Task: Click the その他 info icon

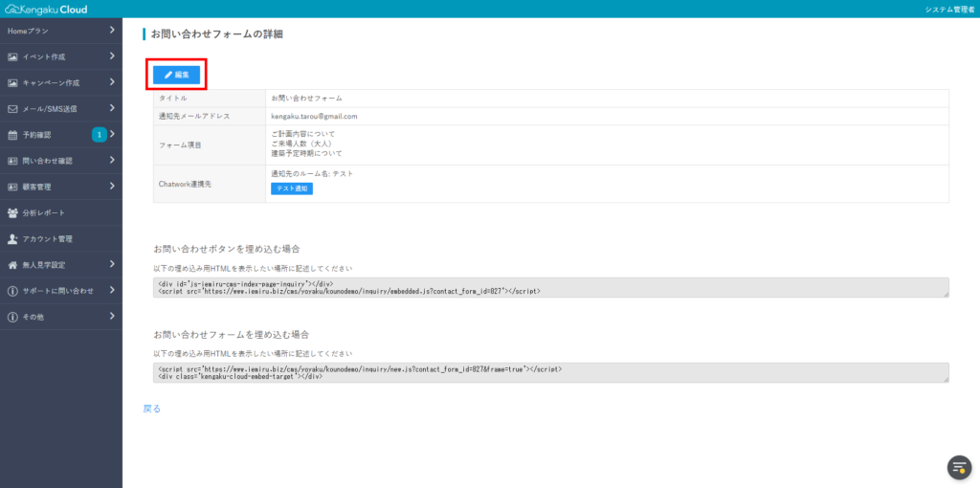Action: 12,317
